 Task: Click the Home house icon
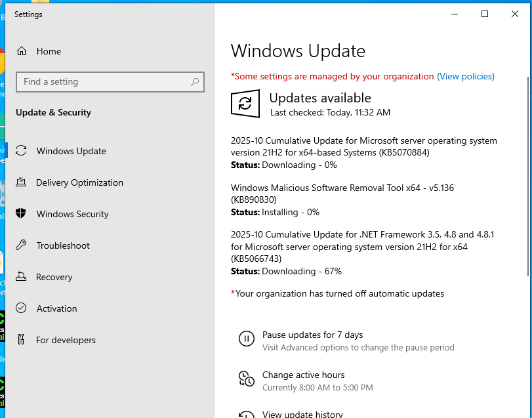click(x=23, y=51)
